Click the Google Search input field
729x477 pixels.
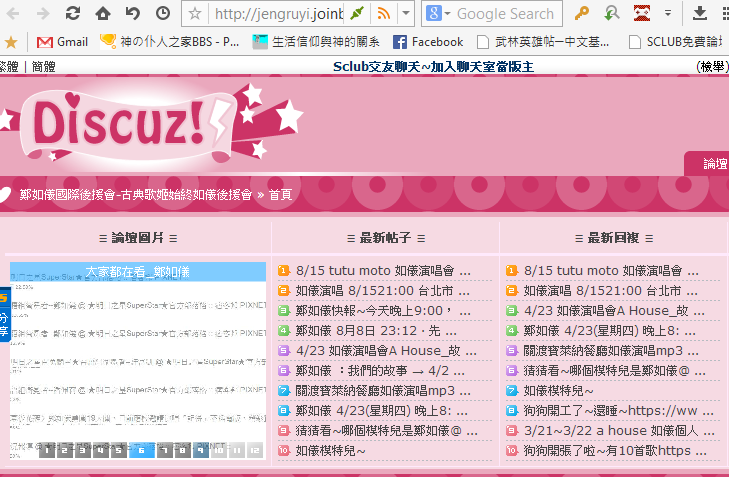pyautogui.click(x=505, y=14)
